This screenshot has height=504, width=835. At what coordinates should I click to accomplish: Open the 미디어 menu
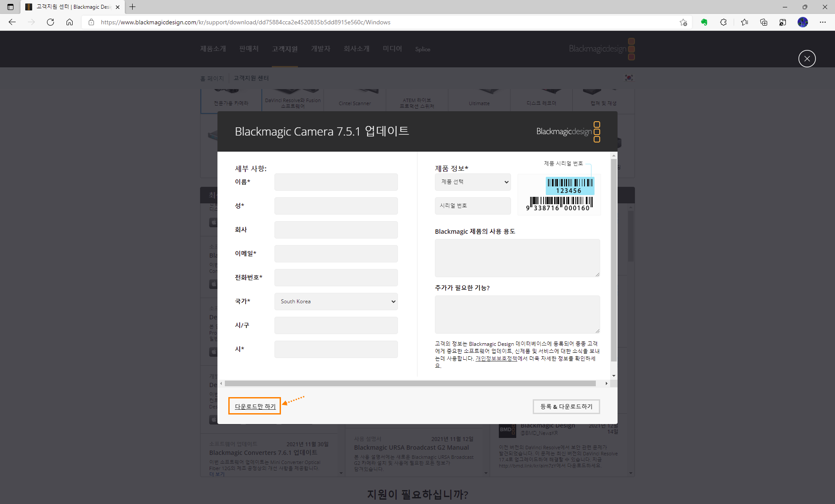click(392, 49)
